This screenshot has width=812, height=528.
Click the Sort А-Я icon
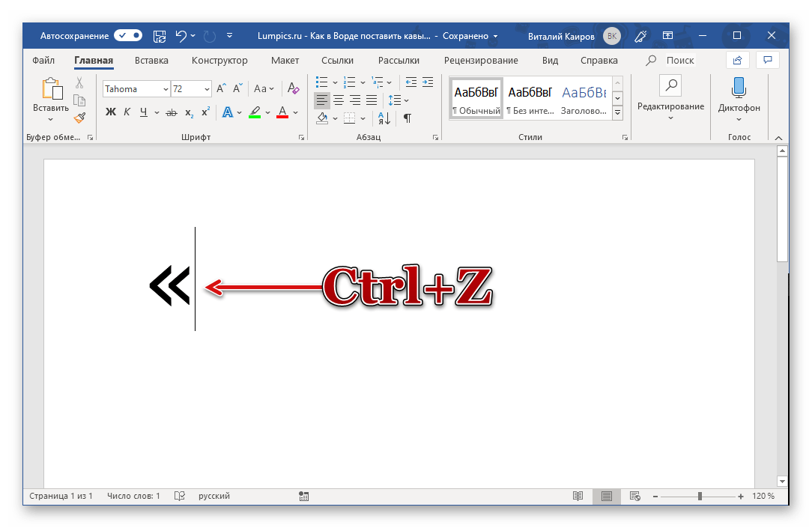tap(384, 118)
